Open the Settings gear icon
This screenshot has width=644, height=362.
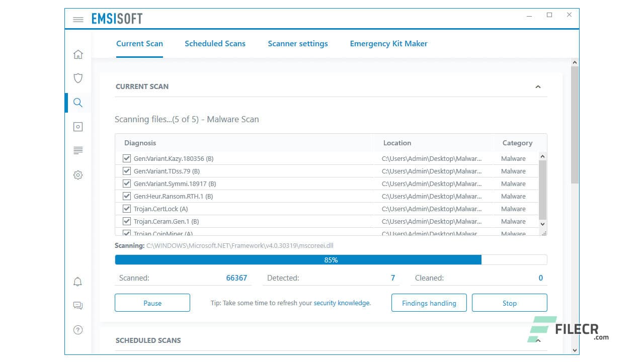78,174
